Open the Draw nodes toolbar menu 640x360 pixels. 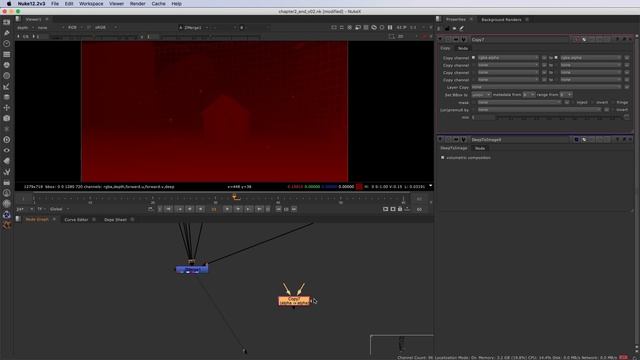click(7, 33)
